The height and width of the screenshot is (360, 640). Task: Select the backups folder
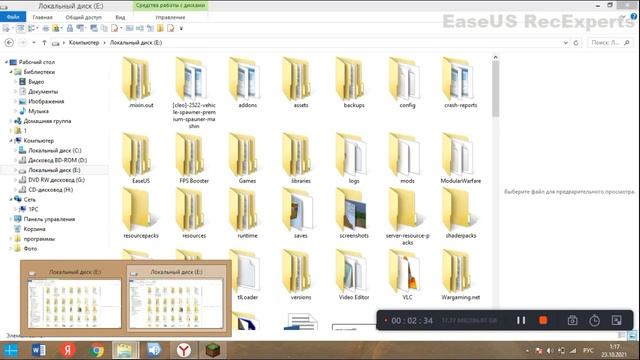pos(354,83)
